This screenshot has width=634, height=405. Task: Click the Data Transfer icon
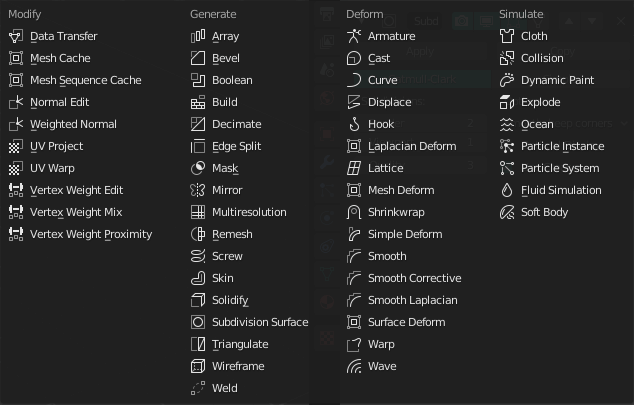click(16, 36)
